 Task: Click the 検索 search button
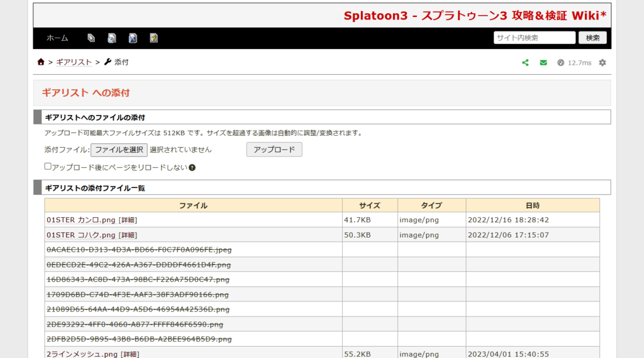(x=592, y=38)
